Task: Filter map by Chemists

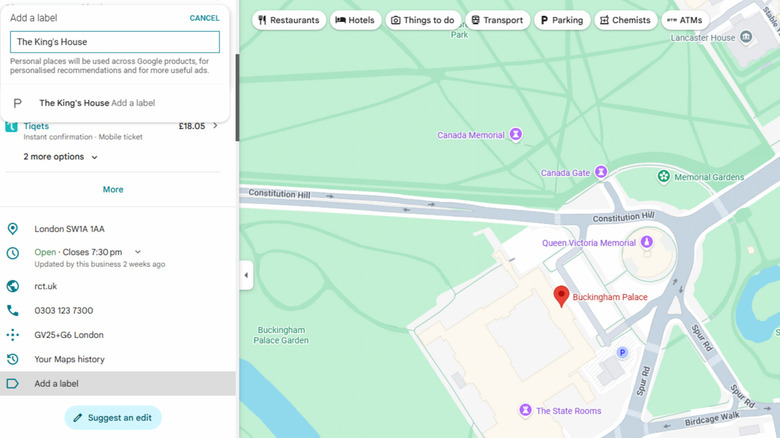Action: click(x=625, y=20)
